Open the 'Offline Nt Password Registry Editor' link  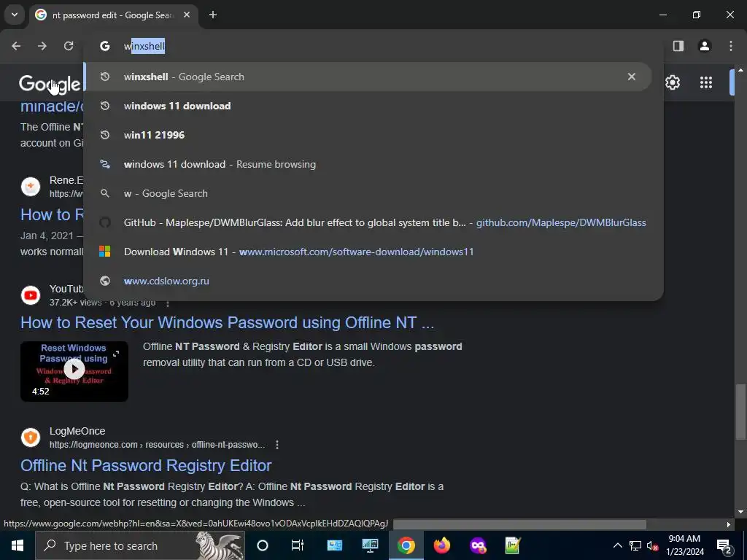[146, 465]
